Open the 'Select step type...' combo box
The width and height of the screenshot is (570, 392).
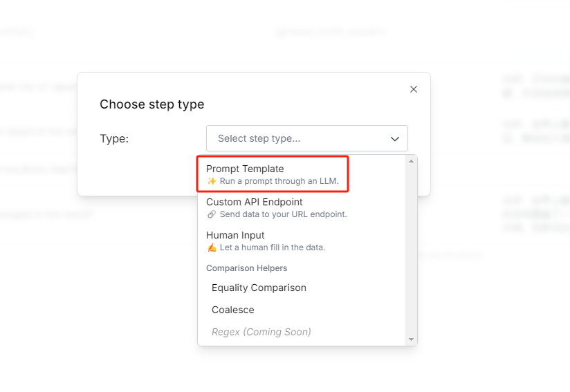[297, 138]
